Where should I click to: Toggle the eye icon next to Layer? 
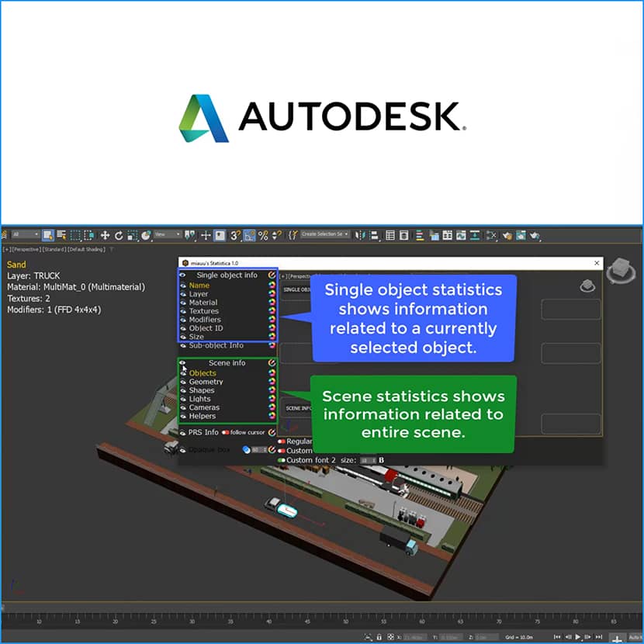pyautogui.click(x=183, y=294)
